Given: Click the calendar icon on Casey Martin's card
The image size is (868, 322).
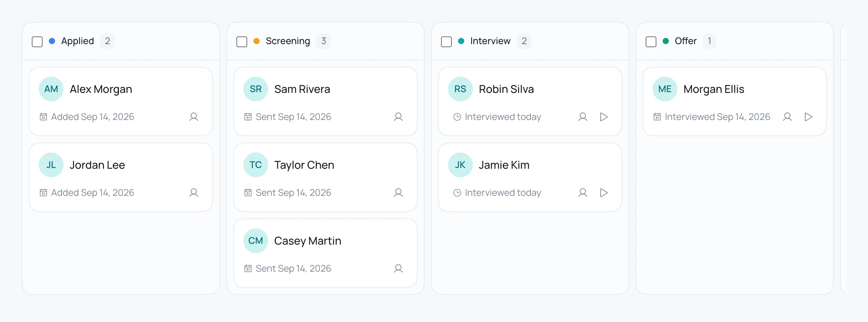Looking at the screenshot, I should tap(248, 269).
